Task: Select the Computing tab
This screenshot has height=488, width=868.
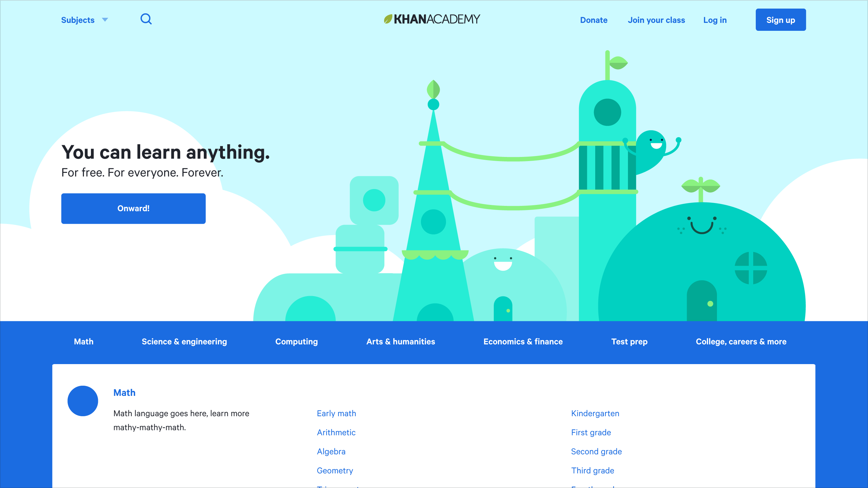Action: 297,342
